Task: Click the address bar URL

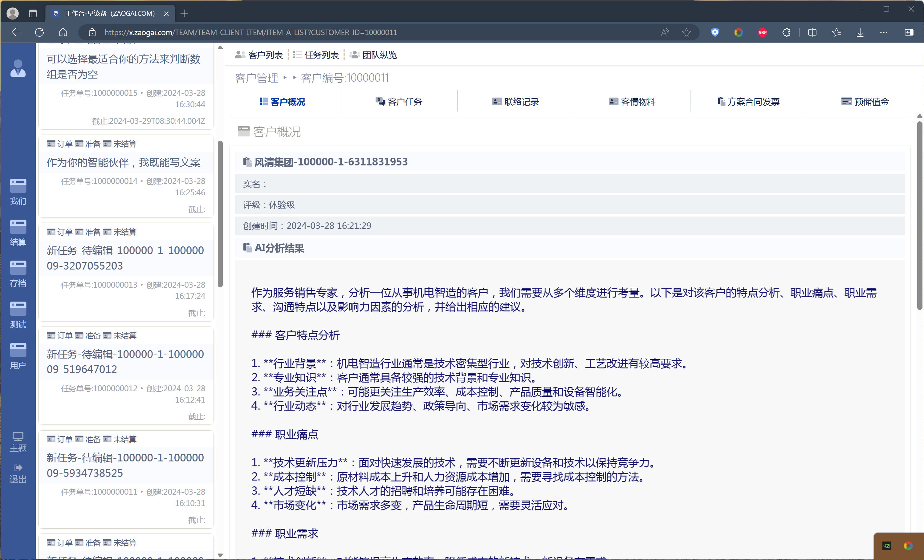Action: coord(251,33)
